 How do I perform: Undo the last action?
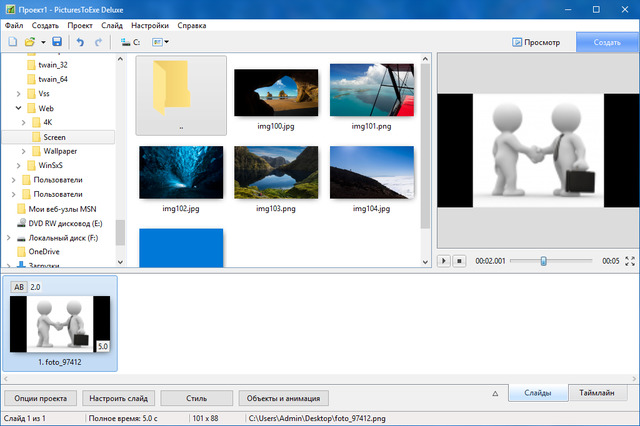click(80, 42)
